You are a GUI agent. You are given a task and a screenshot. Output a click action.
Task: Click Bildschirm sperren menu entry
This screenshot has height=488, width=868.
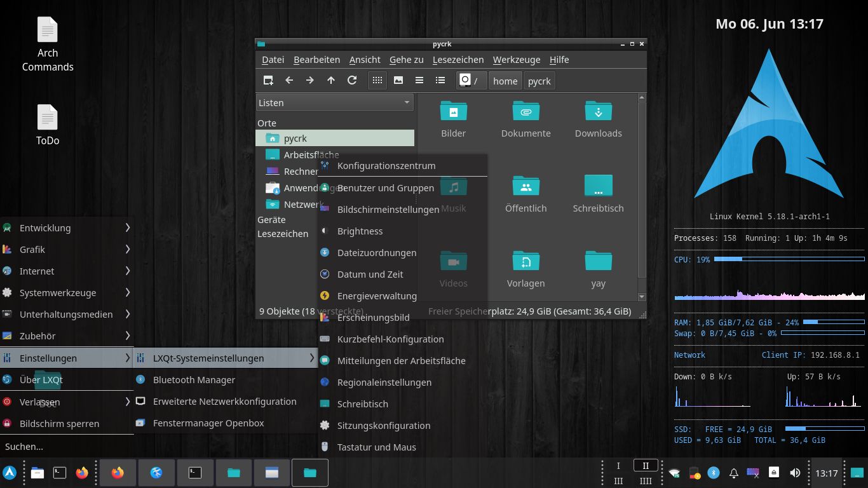(67, 423)
